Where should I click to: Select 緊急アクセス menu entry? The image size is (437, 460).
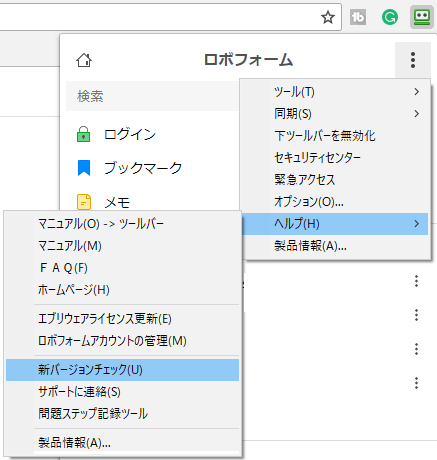click(x=335, y=180)
